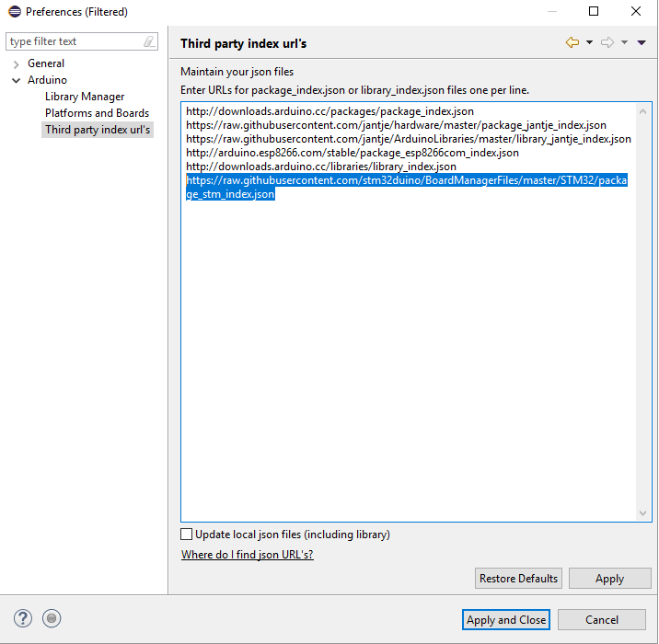Collapse the Arduino tree node
Image resolution: width=659 pixels, height=644 pixels.
[16, 80]
